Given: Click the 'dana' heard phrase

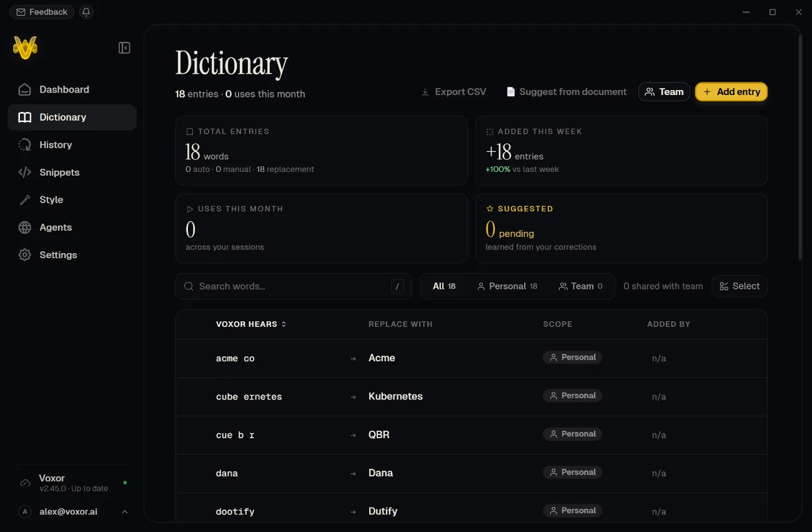Looking at the screenshot, I should point(227,473).
